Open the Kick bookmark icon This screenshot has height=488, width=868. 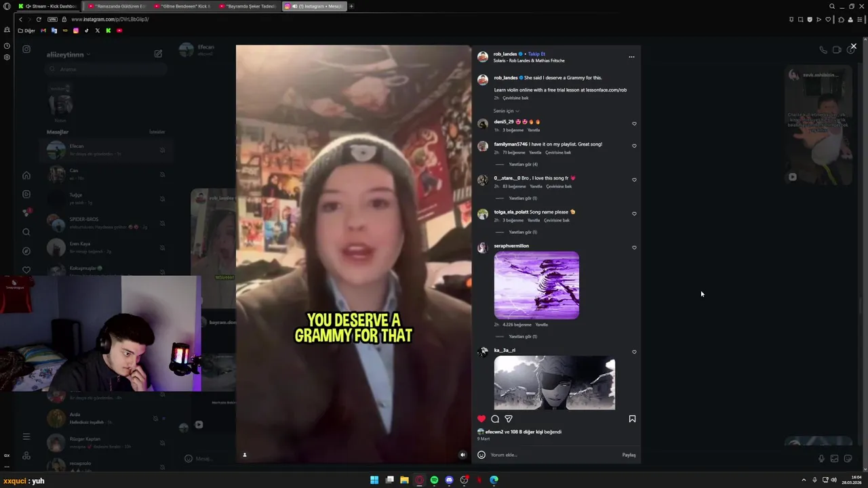[108, 30]
